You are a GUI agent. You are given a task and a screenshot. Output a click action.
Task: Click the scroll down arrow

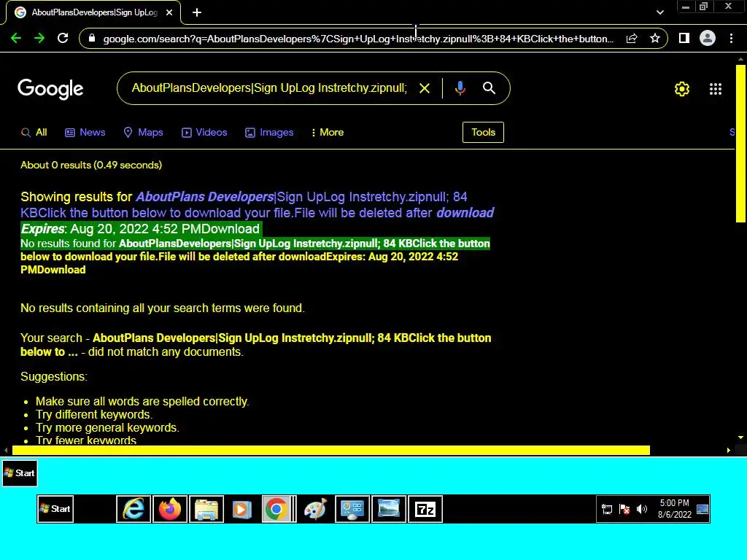(740, 437)
